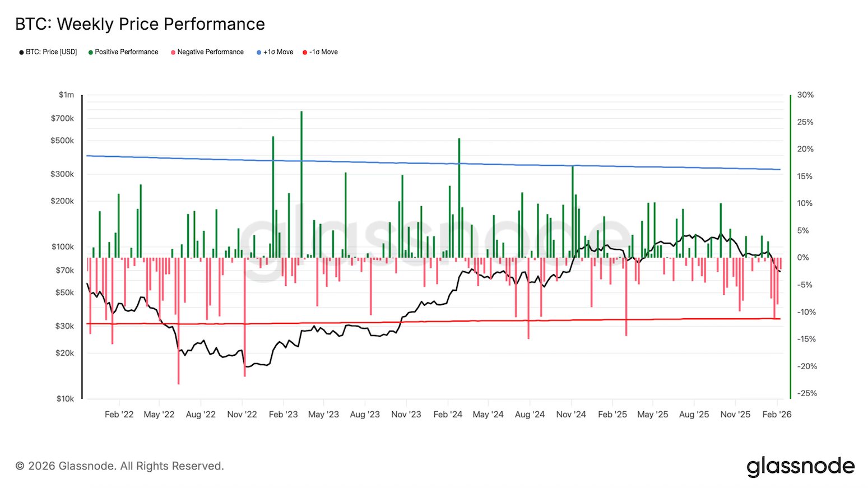Toggle the 'Positive Performance' legend label

click(x=126, y=52)
